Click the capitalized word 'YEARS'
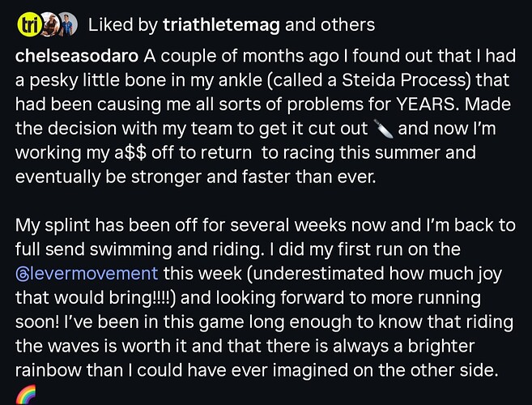The image size is (532, 405). click(428, 104)
